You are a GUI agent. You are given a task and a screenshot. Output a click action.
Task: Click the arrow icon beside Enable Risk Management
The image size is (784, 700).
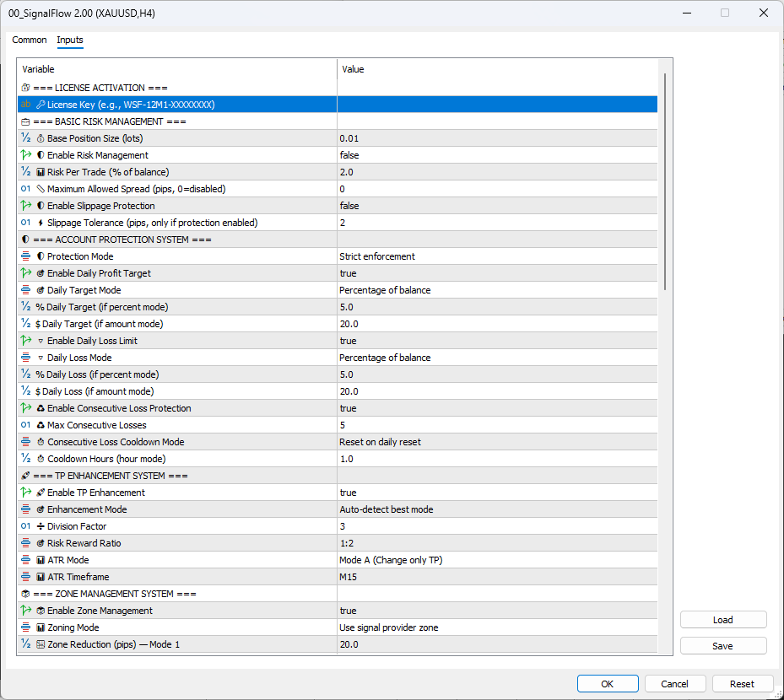point(24,154)
